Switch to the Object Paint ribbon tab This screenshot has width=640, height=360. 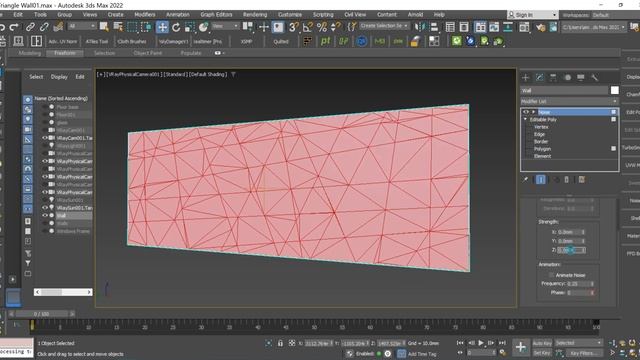point(147,53)
